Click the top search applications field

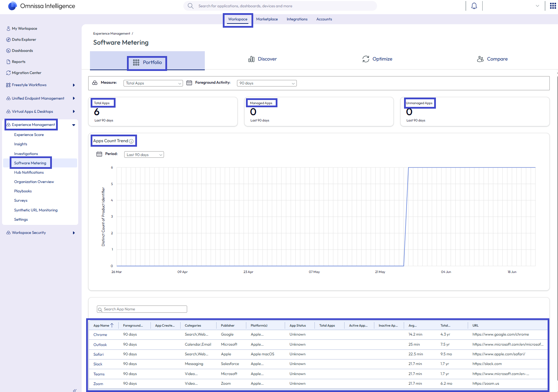[x=280, y=6]
